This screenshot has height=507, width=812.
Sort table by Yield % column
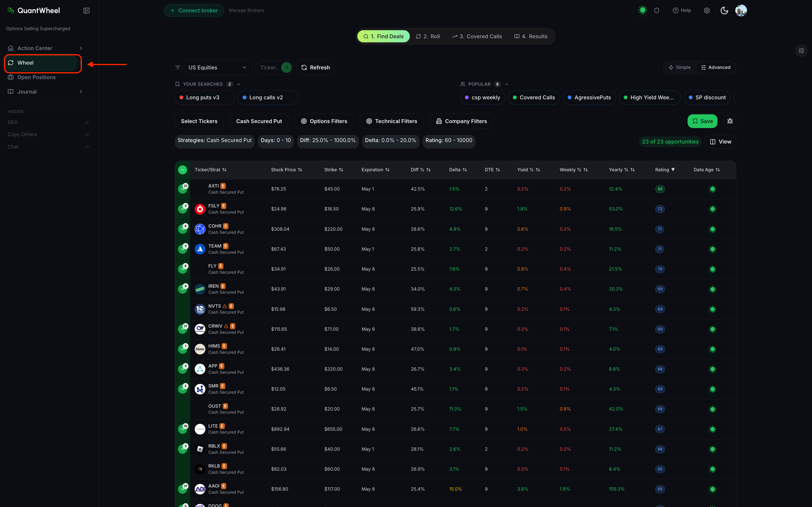point(529,170)
